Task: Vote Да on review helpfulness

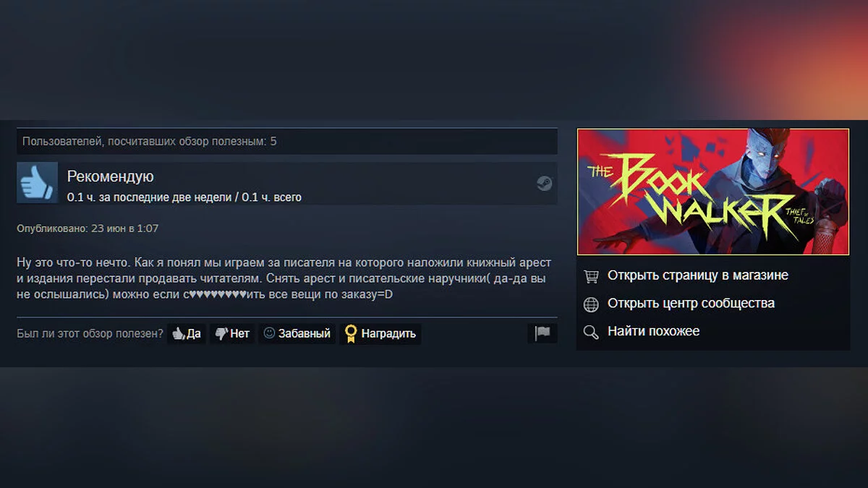Action: [x=187, y=333]
